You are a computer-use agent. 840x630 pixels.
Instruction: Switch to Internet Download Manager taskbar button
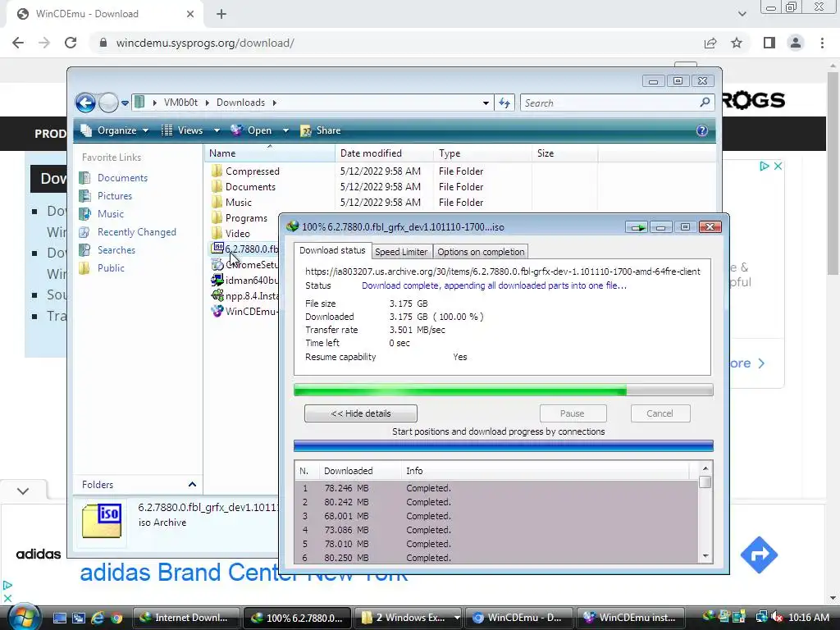click(x=185, y=618)
